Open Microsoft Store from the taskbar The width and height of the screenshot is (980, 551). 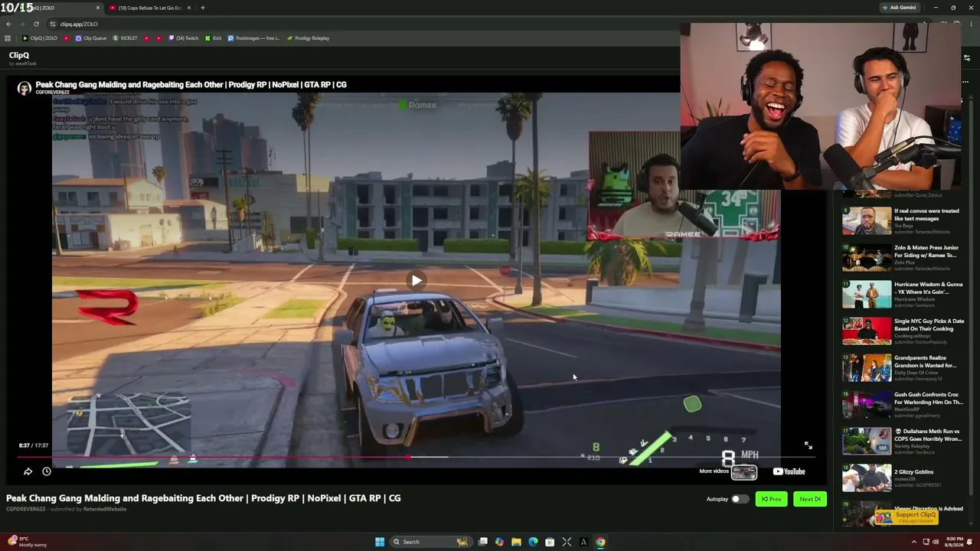tap(550, 542)
